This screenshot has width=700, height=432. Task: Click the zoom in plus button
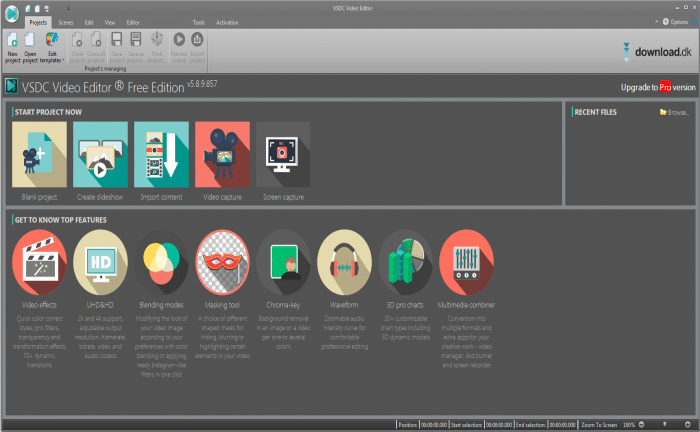coord(688,424)
